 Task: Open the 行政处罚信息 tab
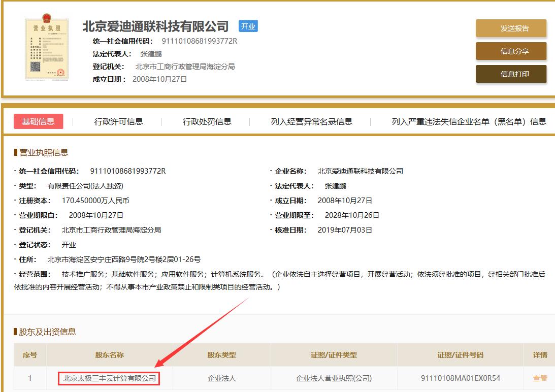[207, 121]
